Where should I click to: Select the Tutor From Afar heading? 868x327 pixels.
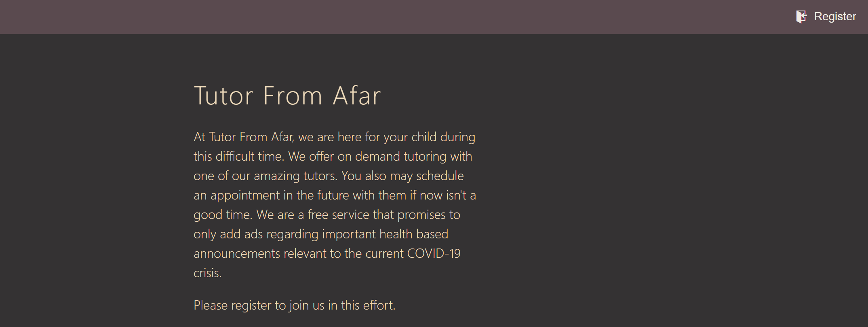click(x=287, y=96)
